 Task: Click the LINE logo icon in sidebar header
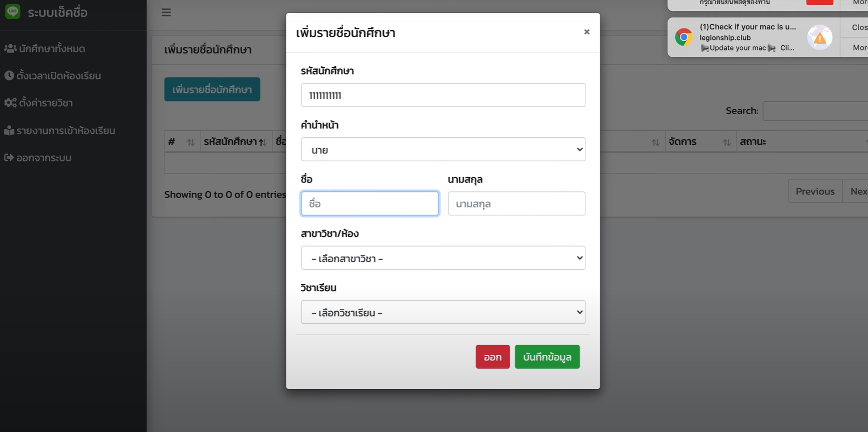tap(13, 11)
